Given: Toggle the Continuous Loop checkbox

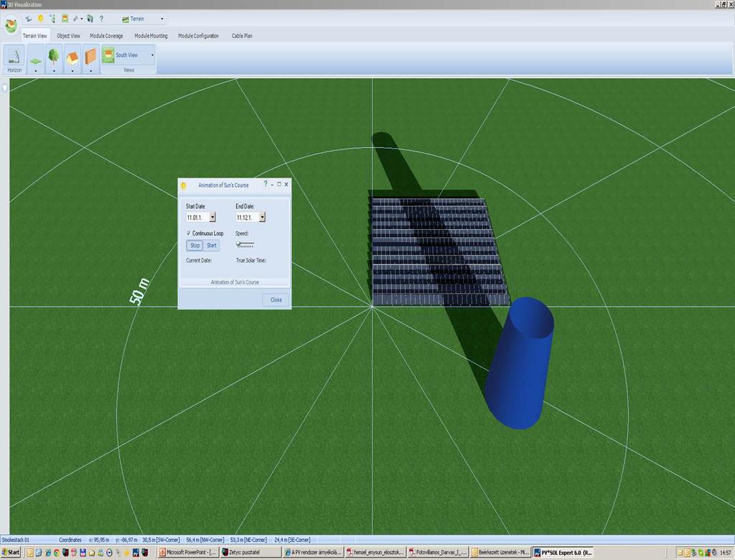Looking at the screenshot, I should pos(189,233).
